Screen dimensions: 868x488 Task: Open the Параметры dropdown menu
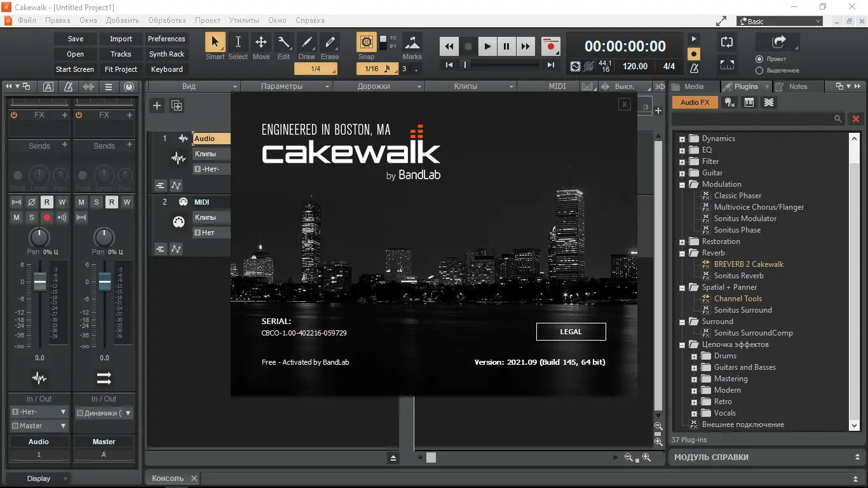287,86
